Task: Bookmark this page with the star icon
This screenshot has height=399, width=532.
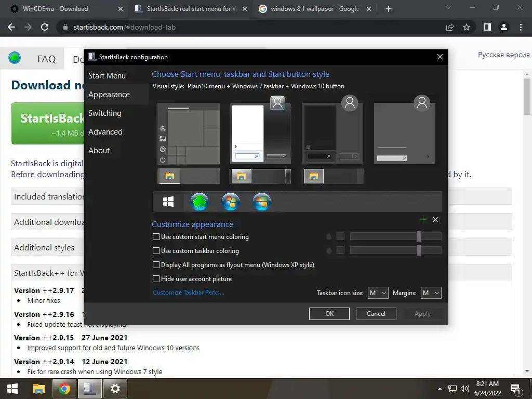Action: tap(467, 27)
